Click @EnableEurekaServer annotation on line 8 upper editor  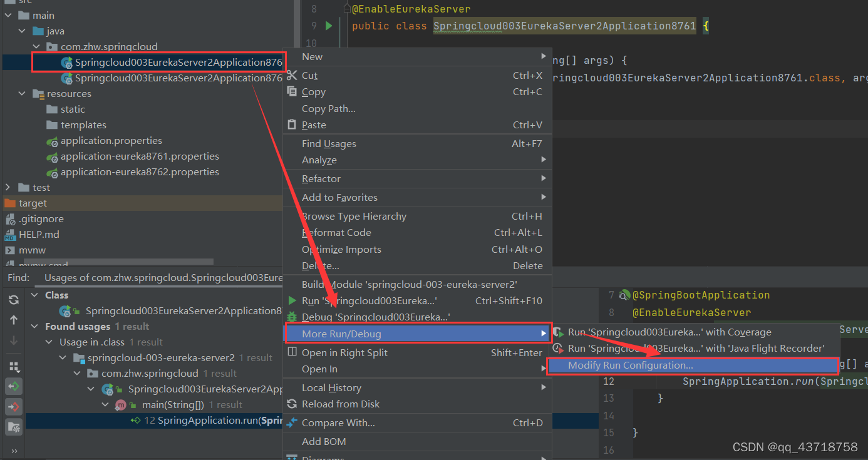411,9
